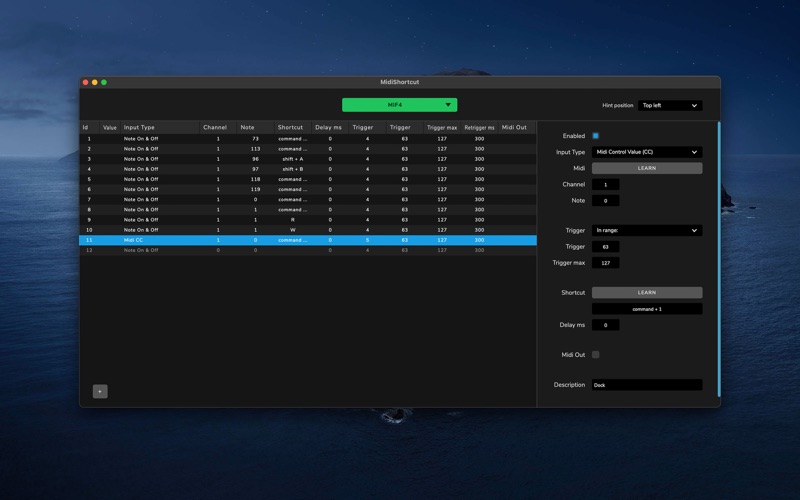Click the Delay ms column header

[330, 127]
